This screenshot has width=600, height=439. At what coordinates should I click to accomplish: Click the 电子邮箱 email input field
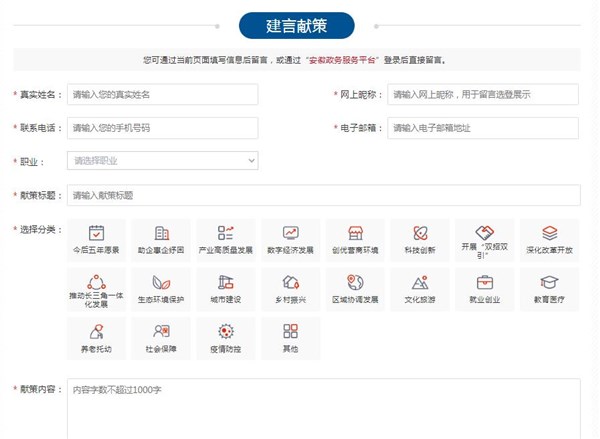click(483, 128)
